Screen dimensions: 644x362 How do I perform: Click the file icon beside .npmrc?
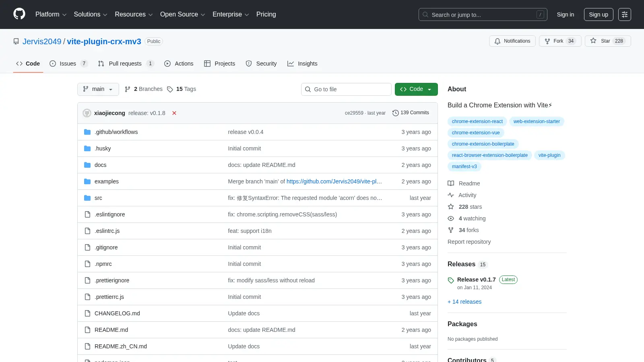(x=87, y=264)
